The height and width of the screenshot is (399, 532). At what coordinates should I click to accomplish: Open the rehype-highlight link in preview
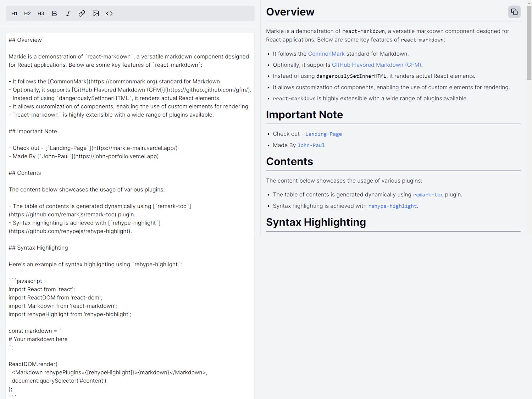392,206
